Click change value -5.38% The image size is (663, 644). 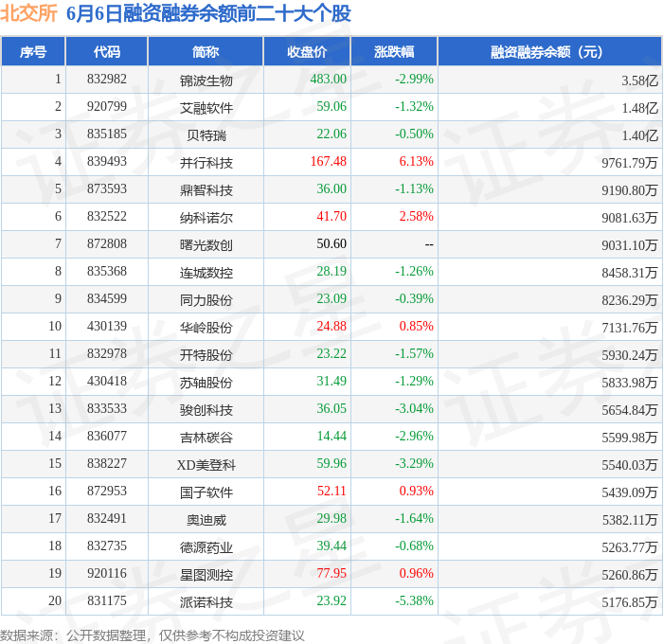414,601
